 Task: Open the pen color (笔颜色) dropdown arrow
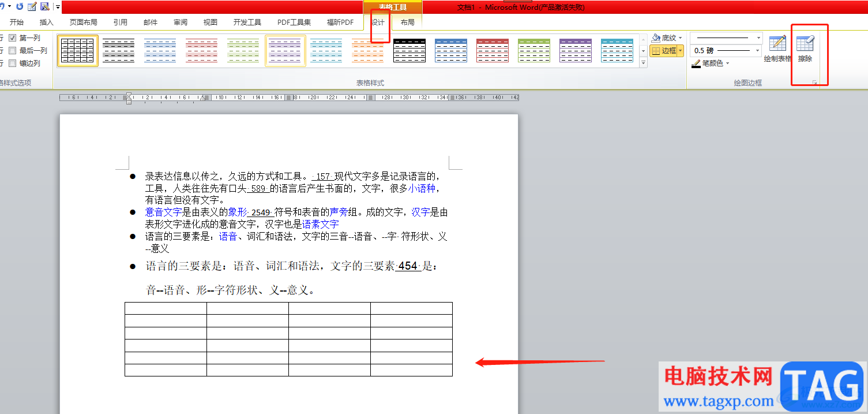pyautogui.click(x=728, y=64)
